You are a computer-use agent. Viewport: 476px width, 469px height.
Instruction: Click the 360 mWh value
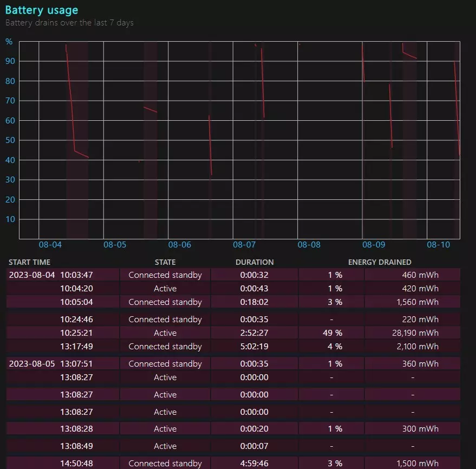click(420, 364)
